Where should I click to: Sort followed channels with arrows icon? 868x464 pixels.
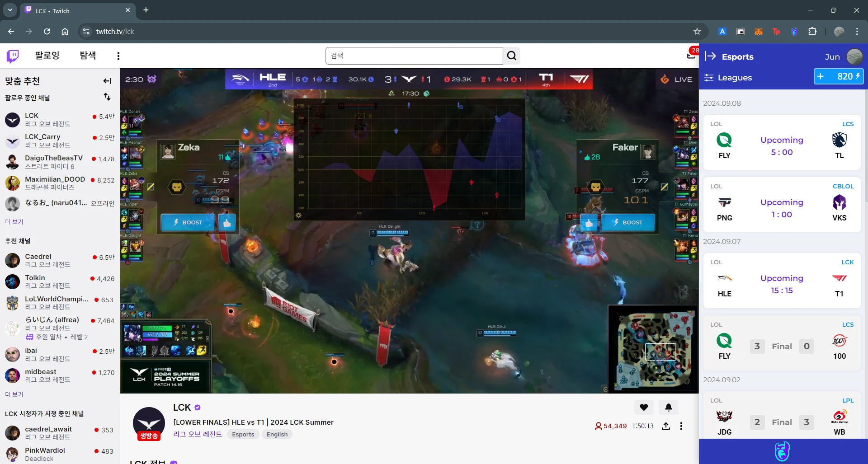[x=107, y=97]
